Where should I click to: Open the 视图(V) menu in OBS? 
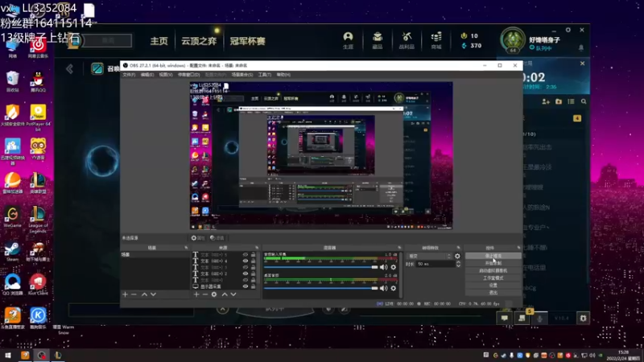click(166, 75)
